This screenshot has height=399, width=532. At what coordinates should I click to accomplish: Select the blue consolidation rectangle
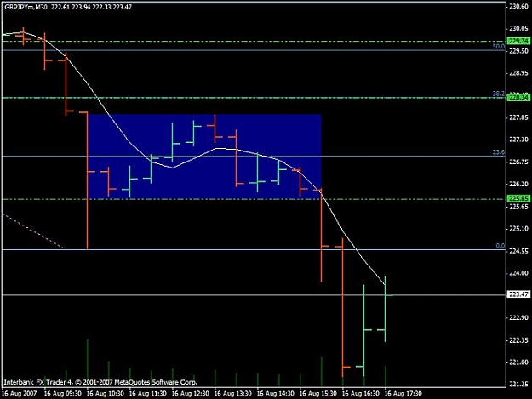tap(204, 157)
